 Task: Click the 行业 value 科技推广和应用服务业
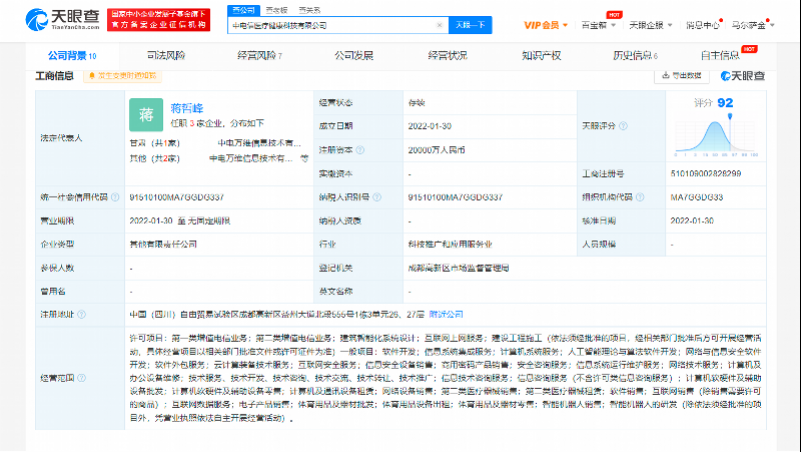point(450,244)
